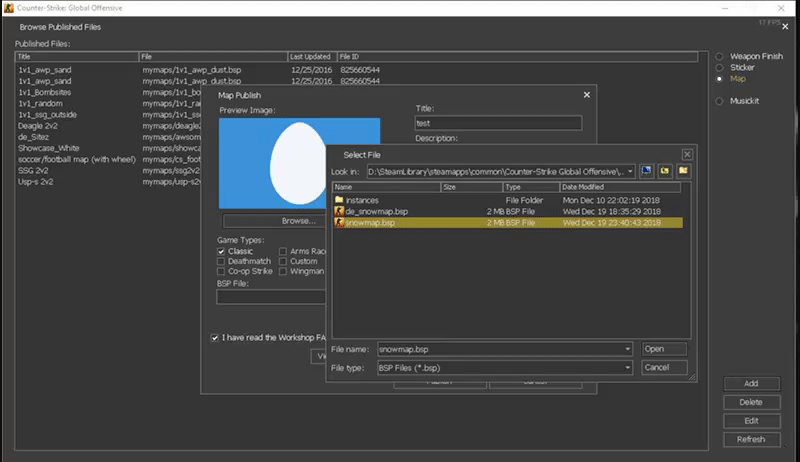Sort published files by Last Updated
The image size is (800, 462).
point(312,57)
